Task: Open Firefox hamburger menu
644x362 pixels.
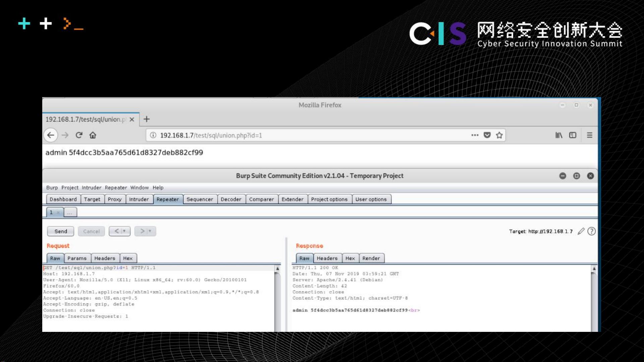Action: click(590, 135)
